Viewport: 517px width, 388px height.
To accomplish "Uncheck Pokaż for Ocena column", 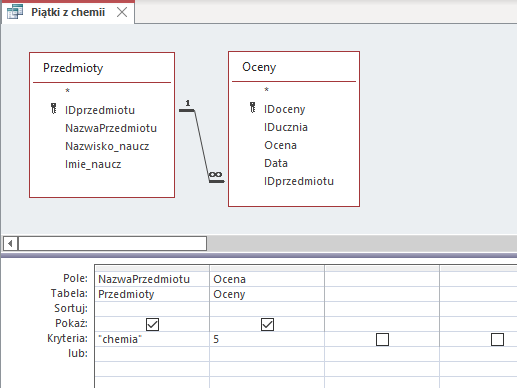I will tap(267, 324).
